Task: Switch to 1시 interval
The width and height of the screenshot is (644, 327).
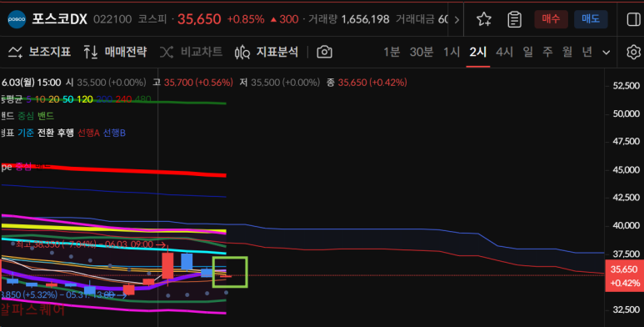Action: (x=452, y=53)
